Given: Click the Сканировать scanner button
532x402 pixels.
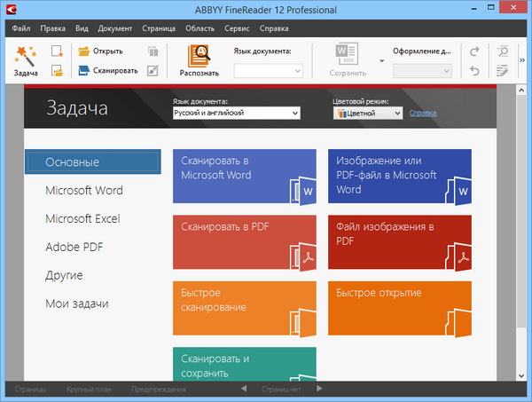Looking at the screenshot, I should tap(107, 70).
